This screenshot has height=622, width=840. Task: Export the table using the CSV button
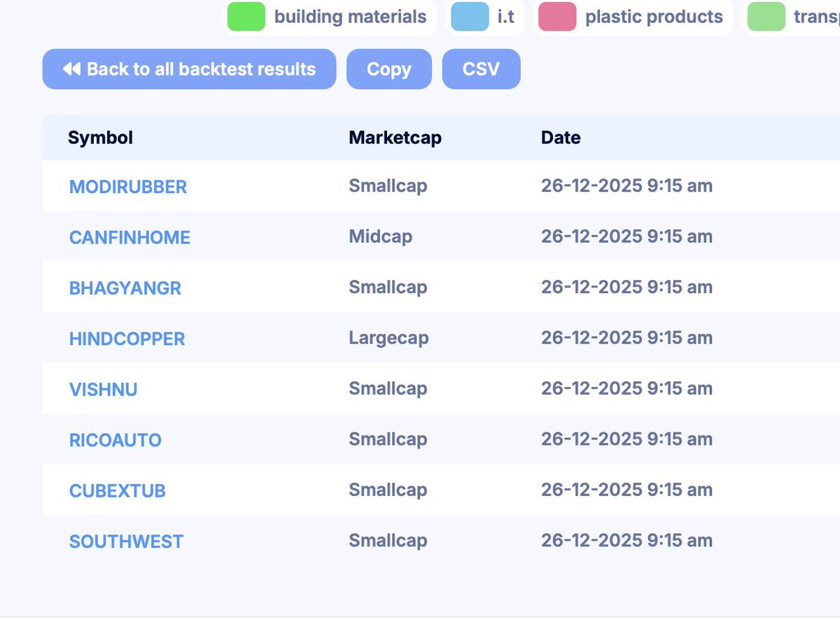pos(481,69)
